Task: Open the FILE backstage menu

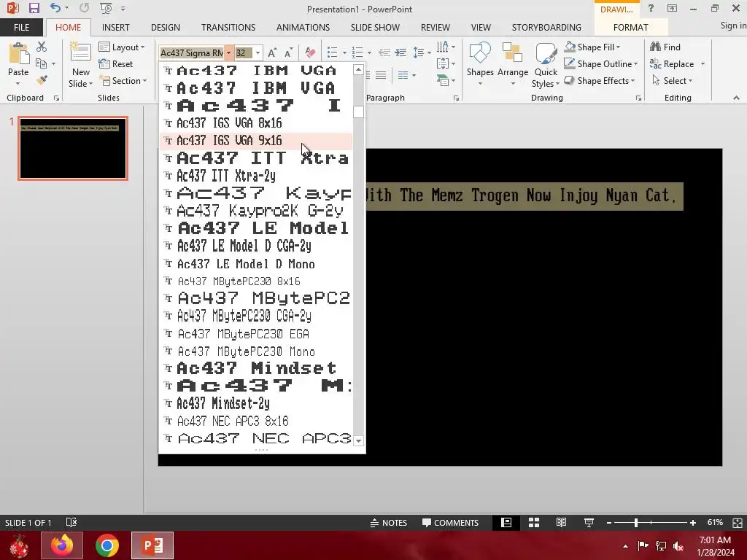Action: click(x=21, y=27)
